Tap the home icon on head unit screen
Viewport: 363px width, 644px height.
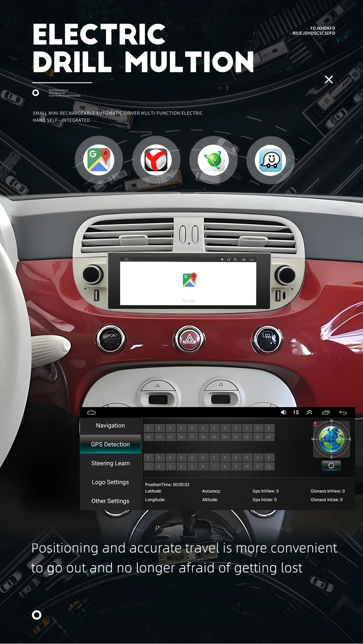126,259
